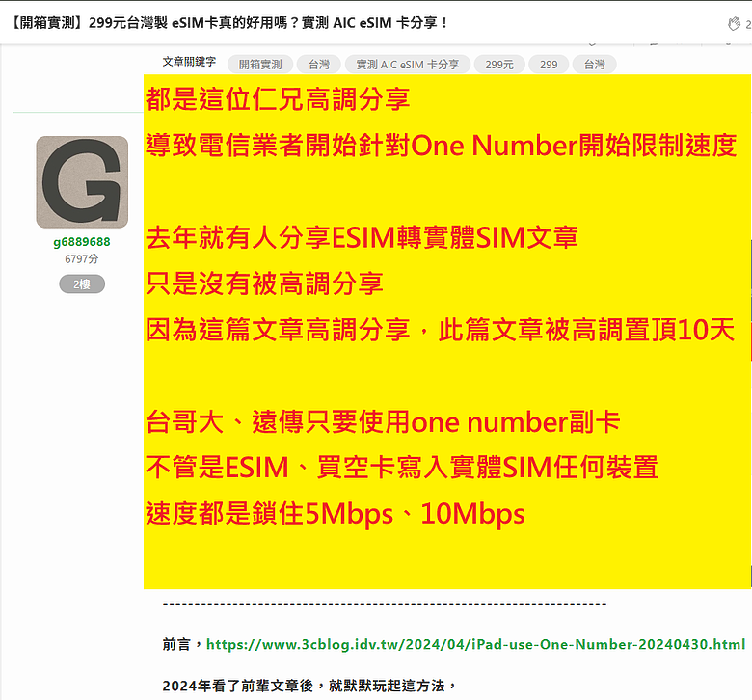
Task: Click text 2024年看了前輩文章後，就默默玩起這方法
Action: pos(309,686)
